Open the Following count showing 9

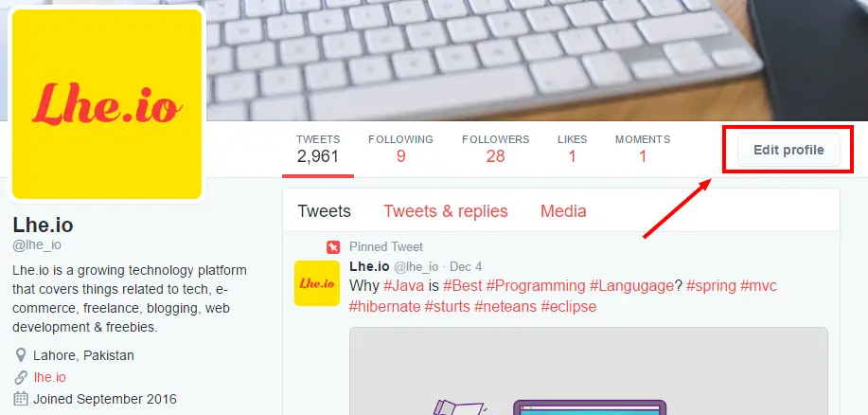(x=400, y=150)
